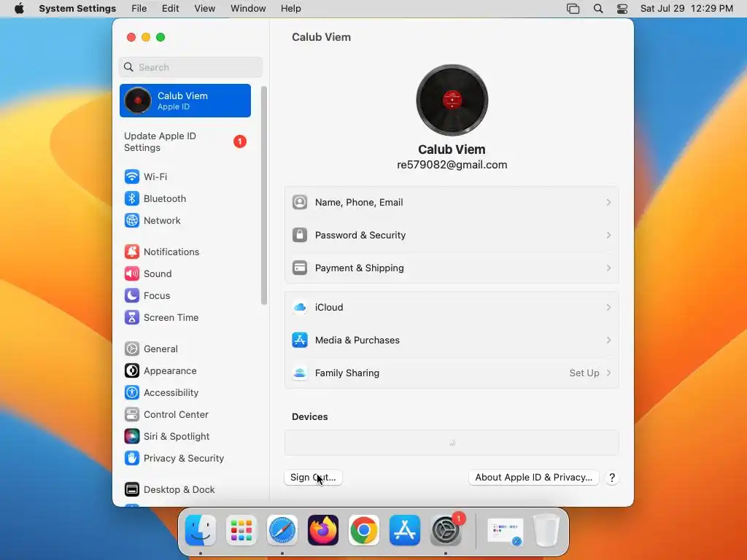Open Wi-Fi settings icon in sidebar

[132, 176]
